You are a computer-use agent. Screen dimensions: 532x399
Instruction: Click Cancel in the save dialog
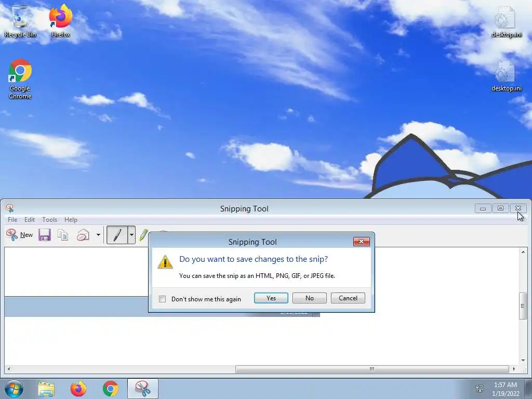[348, 298]
